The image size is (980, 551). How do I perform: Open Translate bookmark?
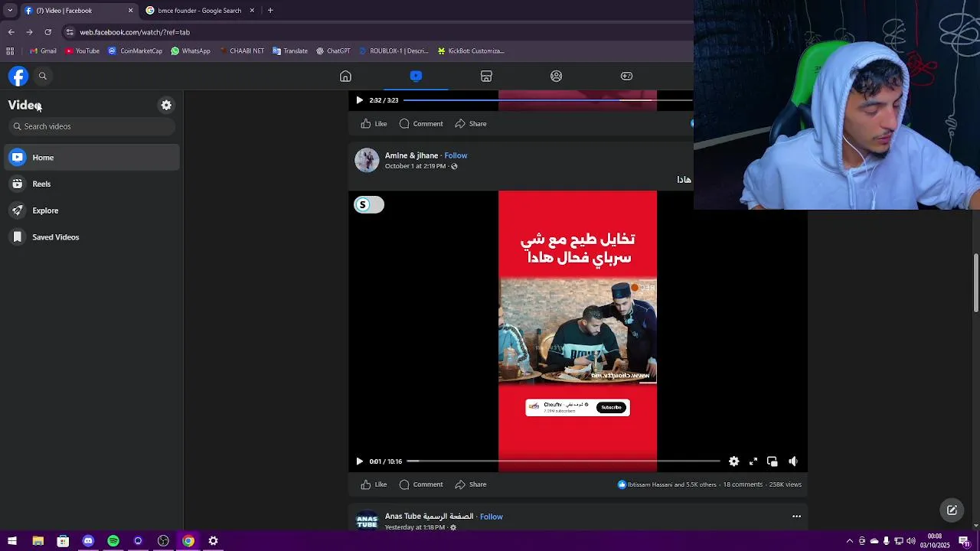pos(290,51)
